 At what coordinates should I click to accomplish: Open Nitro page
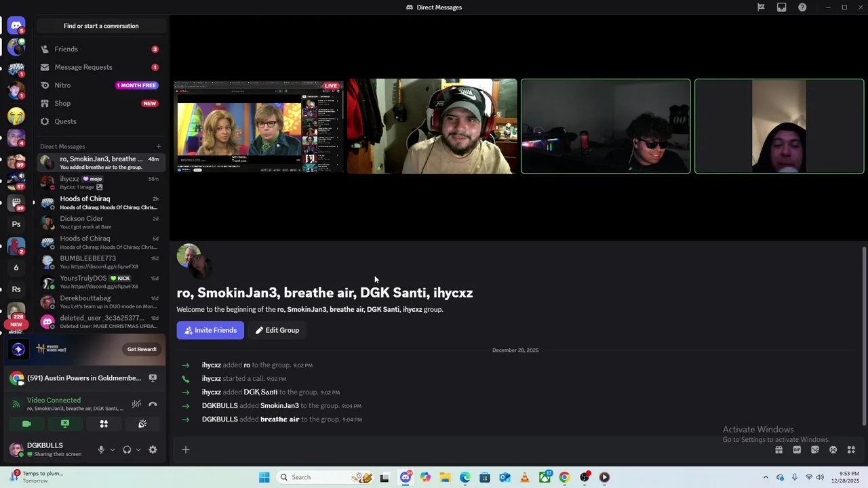pyautogui.click(x=100, y=85)
